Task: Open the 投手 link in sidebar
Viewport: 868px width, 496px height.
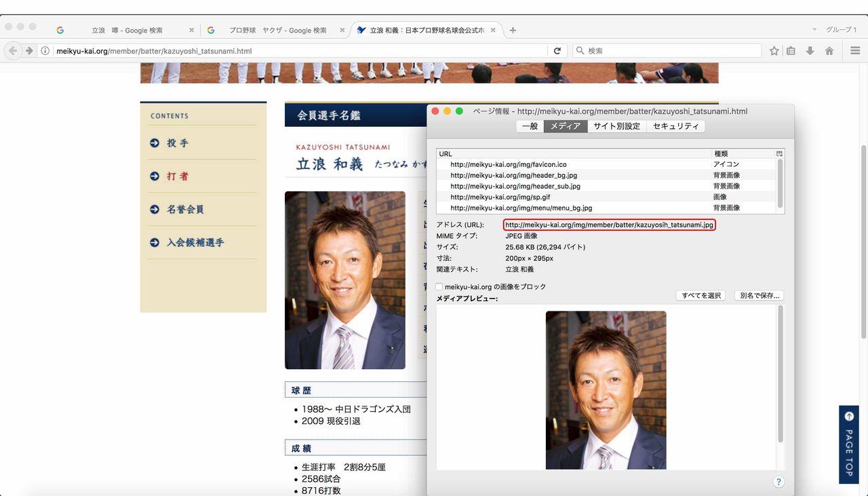Action: click(x=178, y=143)
